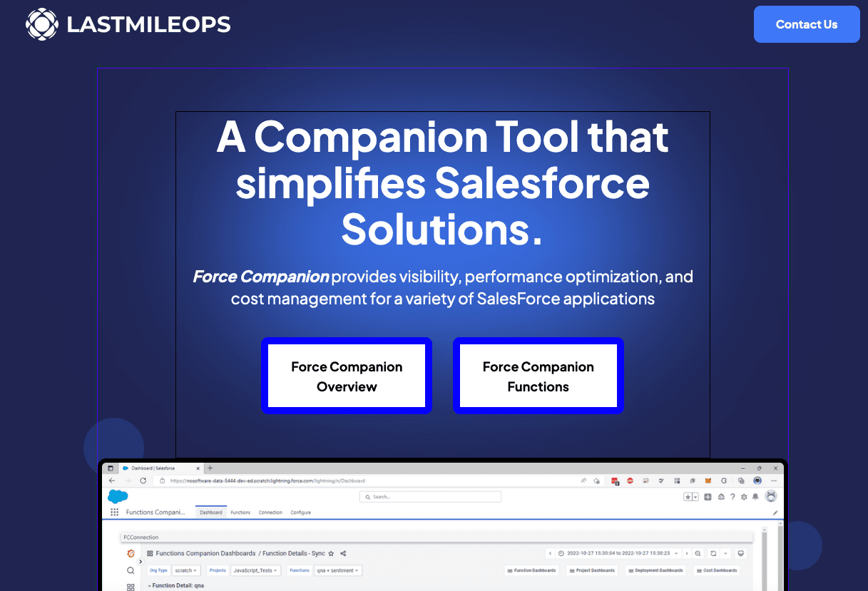Open the Projects JavaScript_Tests dropdown

(x=255, y=570)
